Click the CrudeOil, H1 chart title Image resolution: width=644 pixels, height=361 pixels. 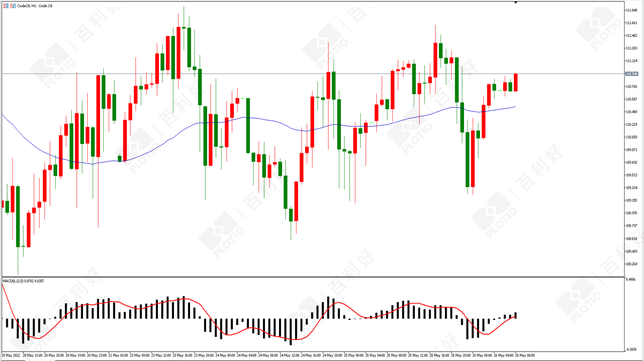point(35,6)
